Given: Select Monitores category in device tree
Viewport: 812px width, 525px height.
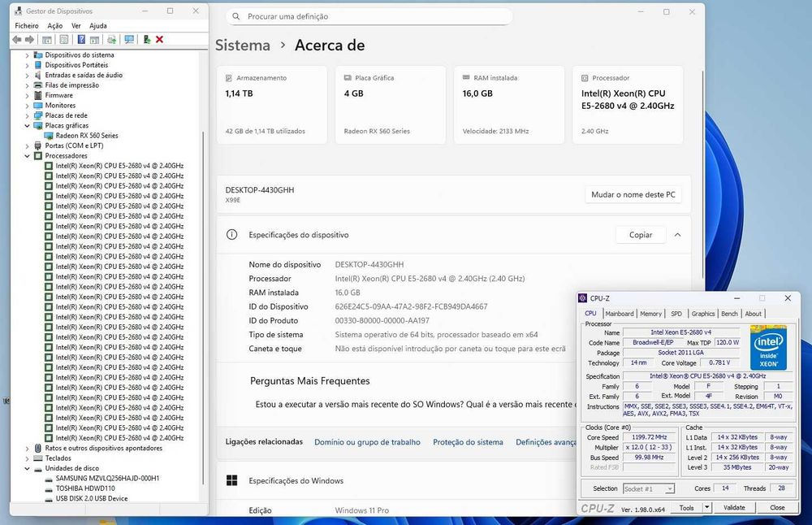Looking at the screenshot, I should point(60,105).
